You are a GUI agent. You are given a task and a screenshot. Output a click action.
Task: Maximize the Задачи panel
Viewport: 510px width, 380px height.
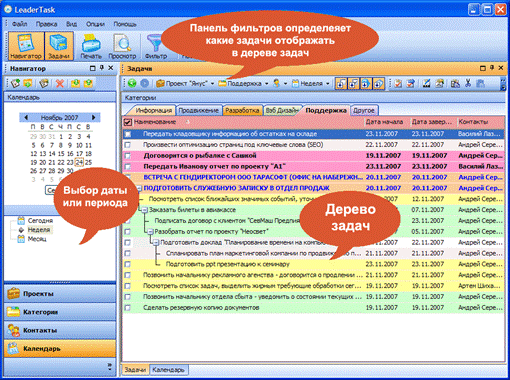coord(482,68)
